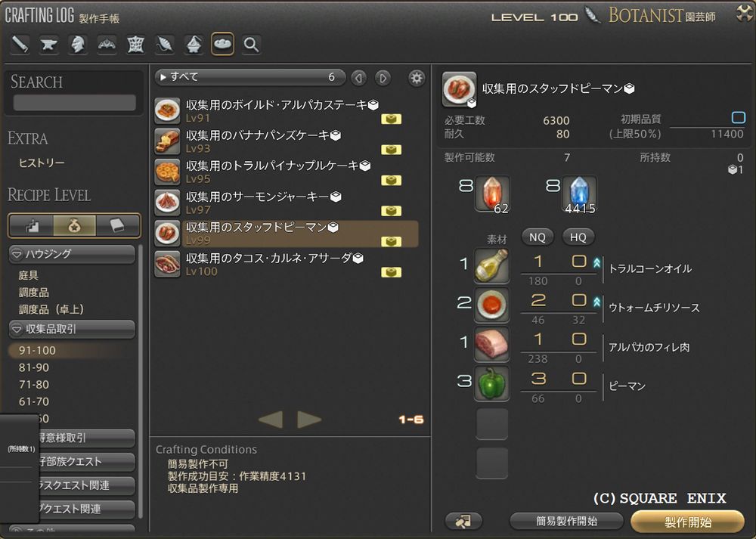Select the Armorer helmet class icon
Image resolution: width=756 pixels, height=539 pixels.
coord(78,45)
